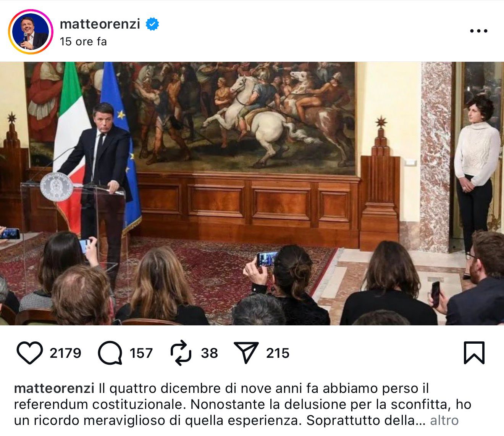Click matteorenzi username in the caption
This screenshot has width=504, height=436.
pyautogui.click(x=54, y=388)
